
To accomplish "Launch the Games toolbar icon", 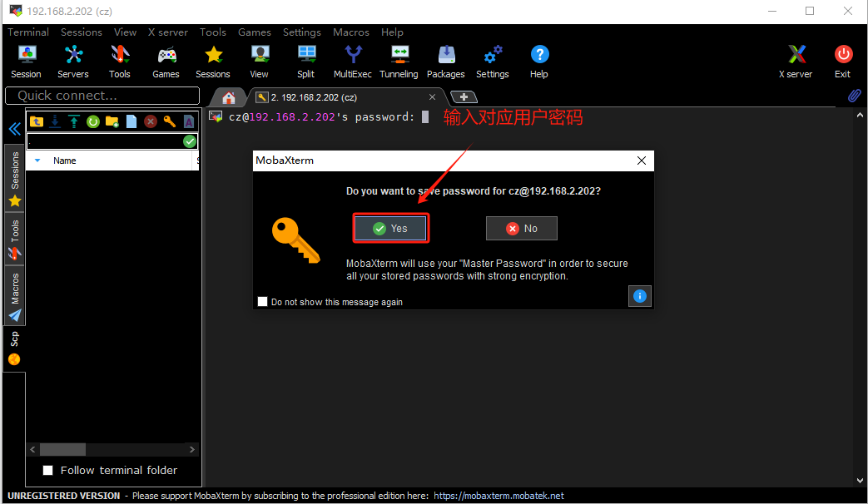I will [166, 62].
